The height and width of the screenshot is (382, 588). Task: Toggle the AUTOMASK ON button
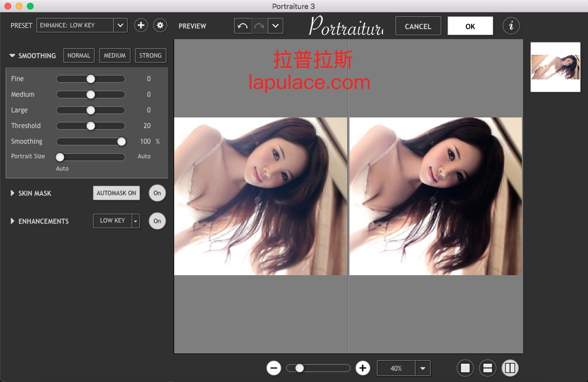(116, 194)
